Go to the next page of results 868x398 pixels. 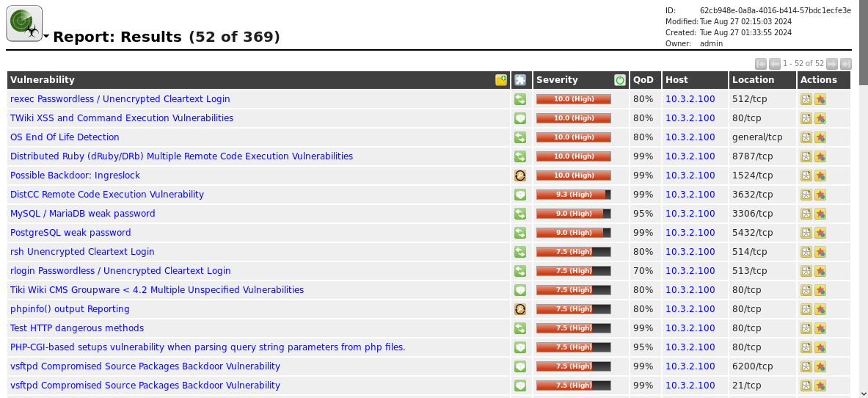coord(832,64)
